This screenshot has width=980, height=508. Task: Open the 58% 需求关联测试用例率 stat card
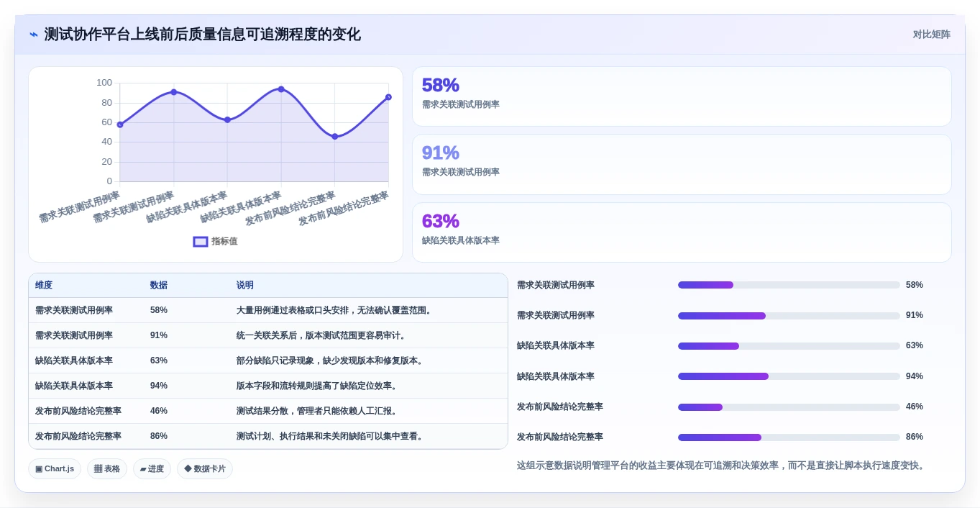682,96
